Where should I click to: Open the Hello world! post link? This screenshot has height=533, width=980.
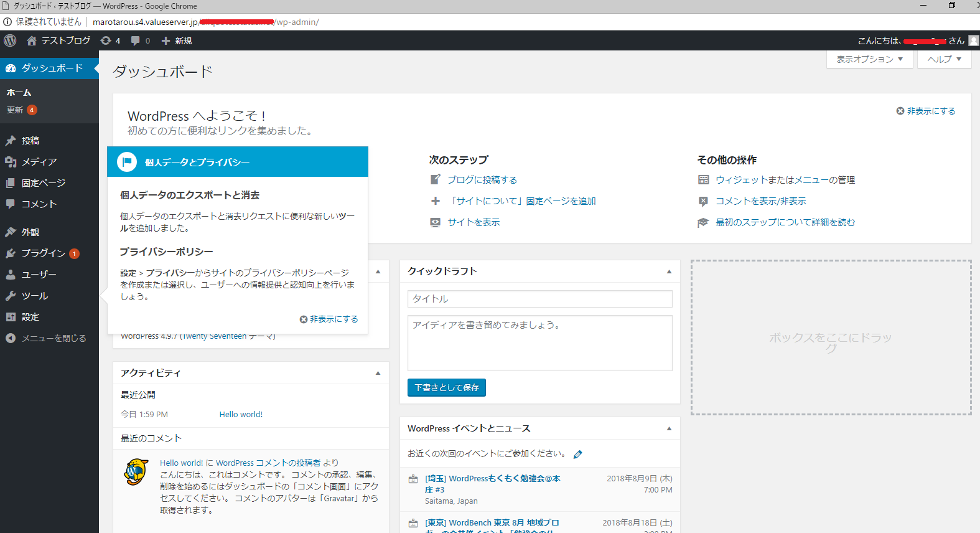241,414
